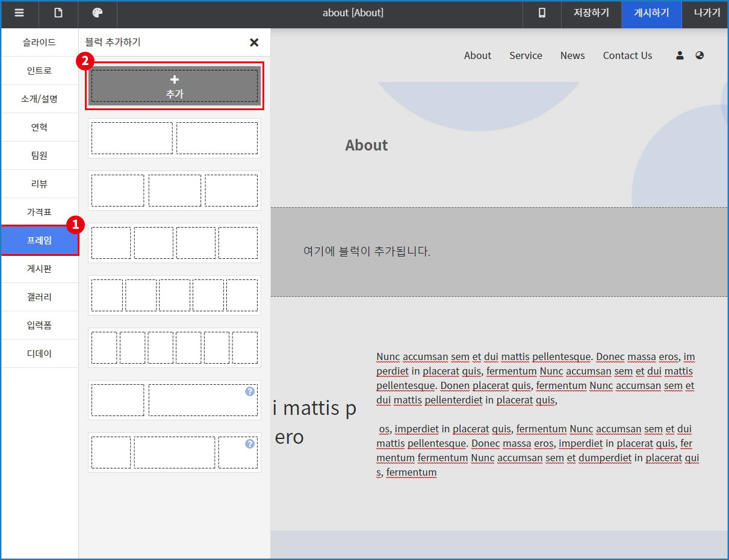729x560 pixels.
Task: Open the color palette design icon
Action: pos(98,13)
